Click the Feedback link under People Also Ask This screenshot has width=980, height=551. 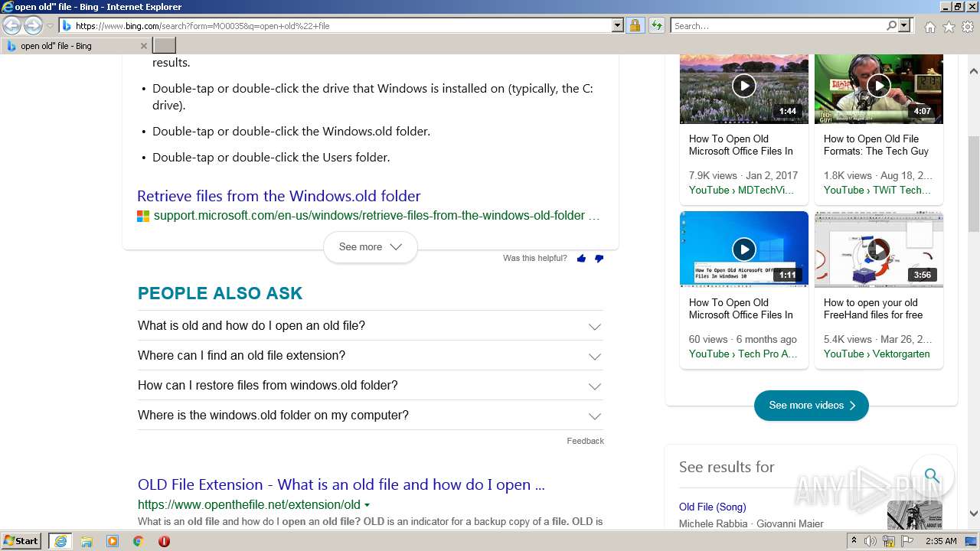pyautogui.click(x=585, y=441)
